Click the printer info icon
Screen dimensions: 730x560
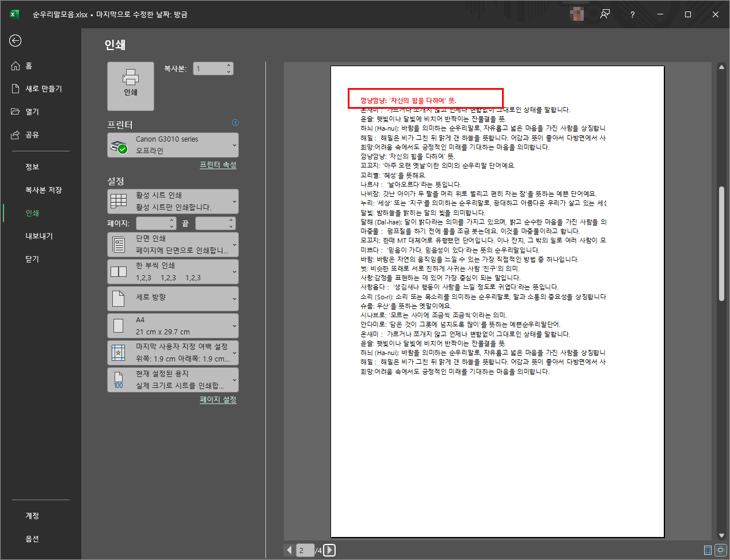pyautogui.click(x=235, y=123)
